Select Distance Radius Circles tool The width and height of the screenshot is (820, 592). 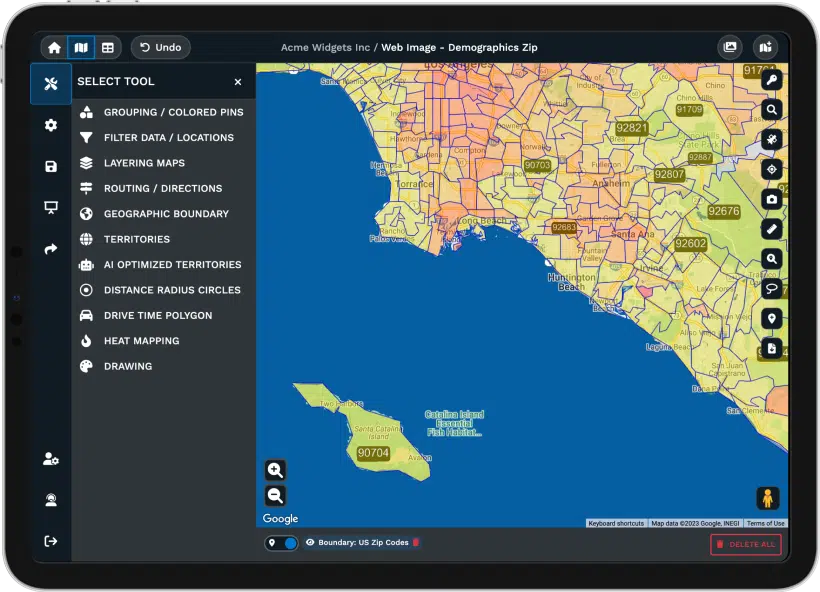pyautogui.click(x=171, y=290)
